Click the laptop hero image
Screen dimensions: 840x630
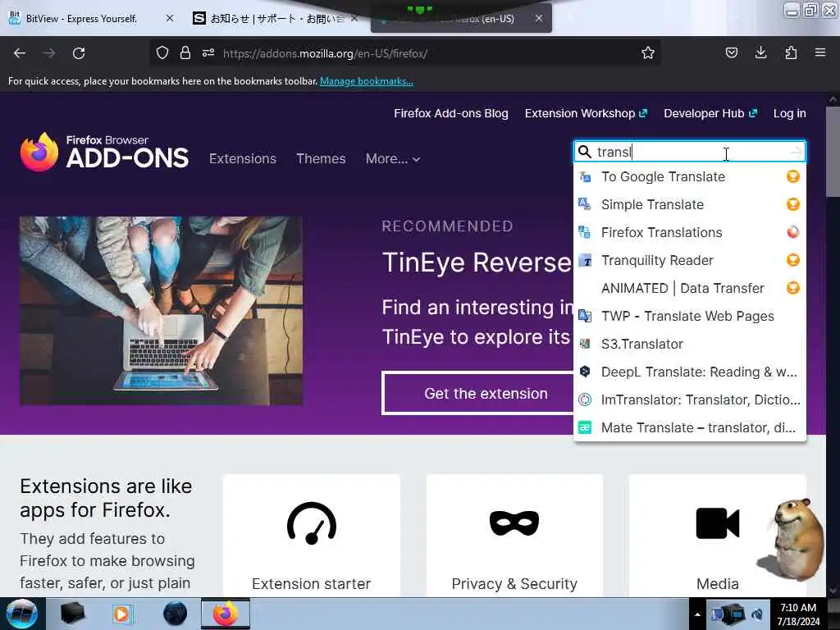(x=161, y=311)
